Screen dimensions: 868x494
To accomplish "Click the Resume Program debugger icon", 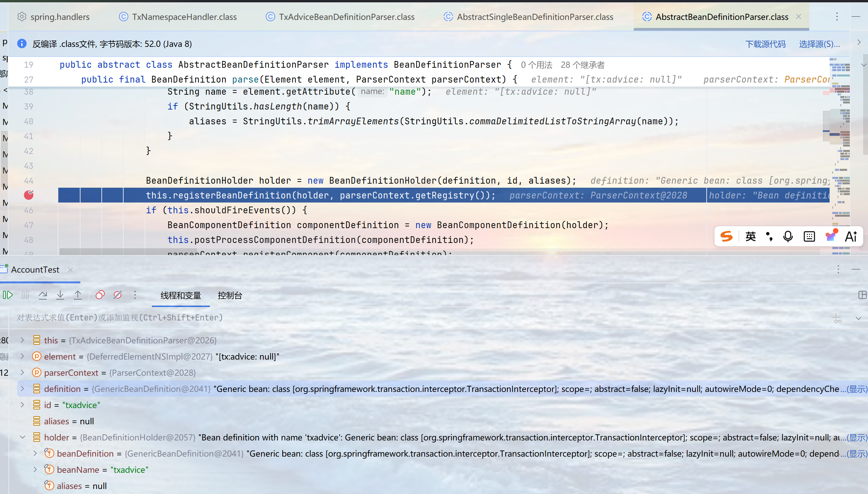I will pyautogui.click(x=7, y=295).
